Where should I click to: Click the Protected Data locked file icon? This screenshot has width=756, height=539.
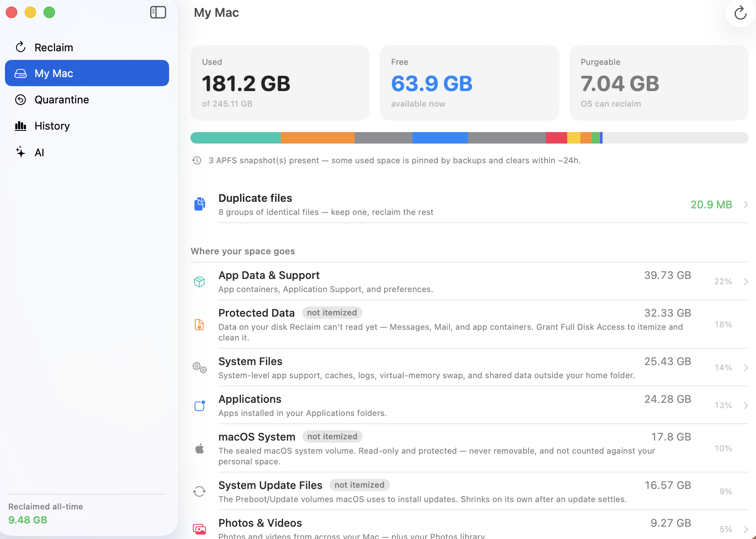199,324
